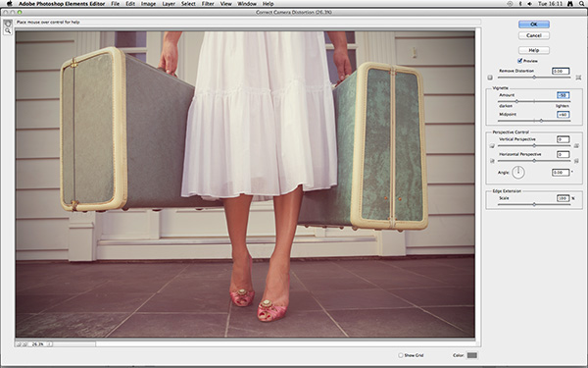The width and height of the screenshot is (588, 368).
Task: Click the Vignette Amount value field
Action: (563, 95)
